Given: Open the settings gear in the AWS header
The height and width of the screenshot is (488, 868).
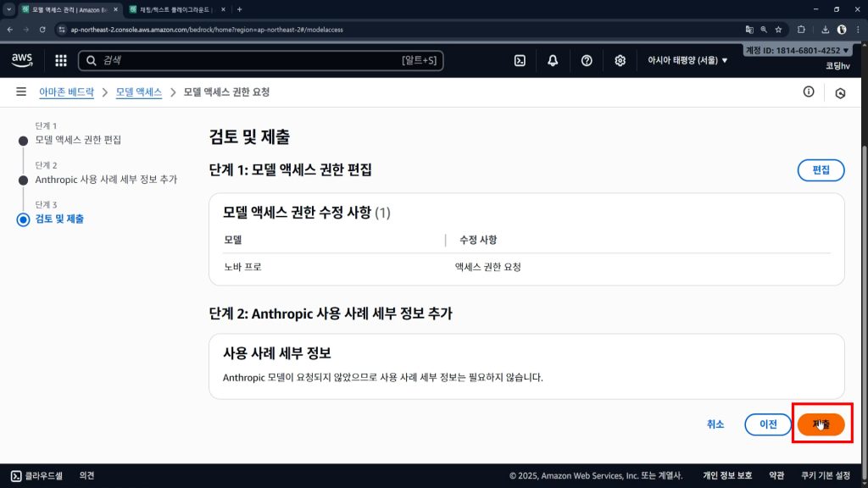Looking at the screenshot, I should [620, 60].
